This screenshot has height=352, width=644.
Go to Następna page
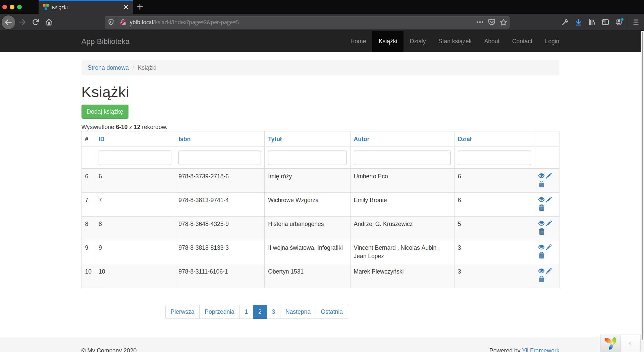(x=298, y=312)
